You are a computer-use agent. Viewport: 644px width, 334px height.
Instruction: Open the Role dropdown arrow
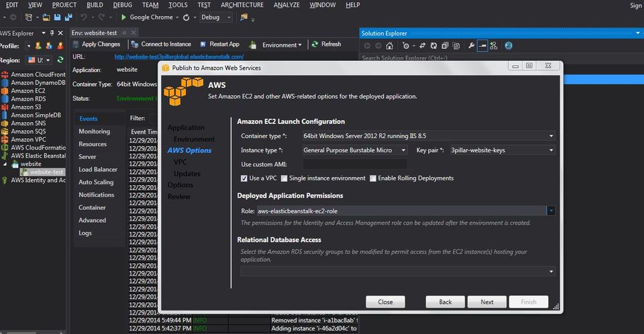(551, 211)
